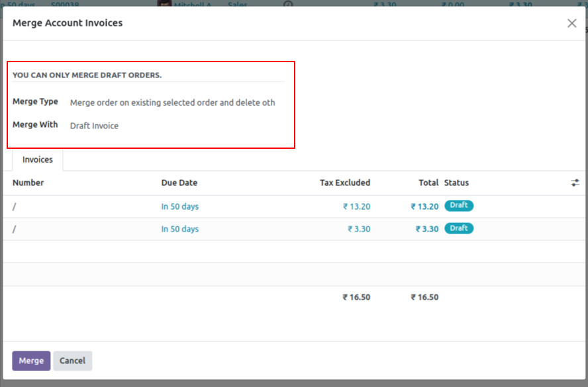
Task: Click the clock icon in the top bar
Action: click(287, 5)
